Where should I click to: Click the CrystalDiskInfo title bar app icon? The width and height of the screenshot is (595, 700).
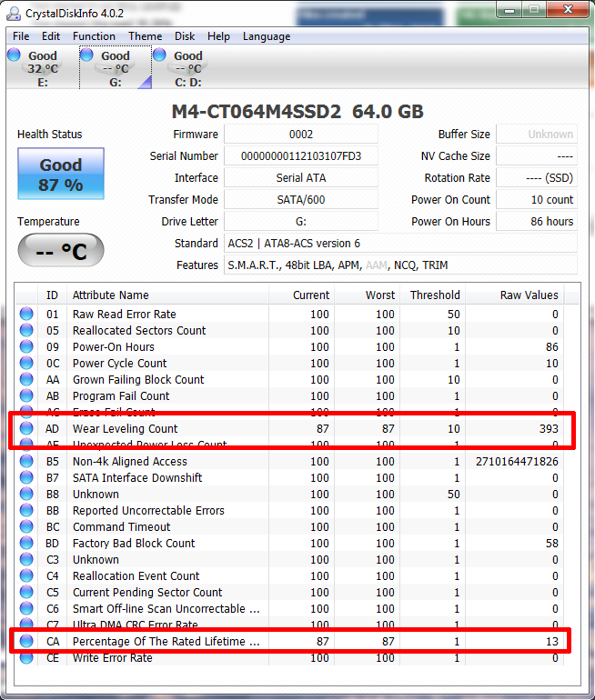click(14, 14)
